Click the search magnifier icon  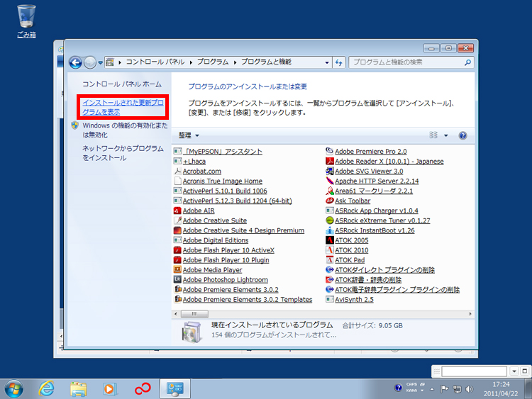click(x=467, y=62)
